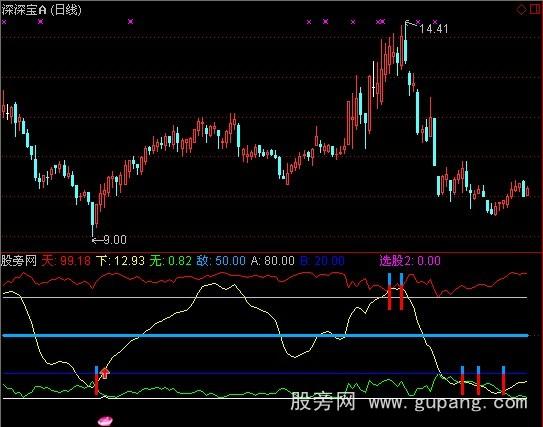Click the doubled purple x marker near the peak
543x427 pixels.
pos(380,22)
